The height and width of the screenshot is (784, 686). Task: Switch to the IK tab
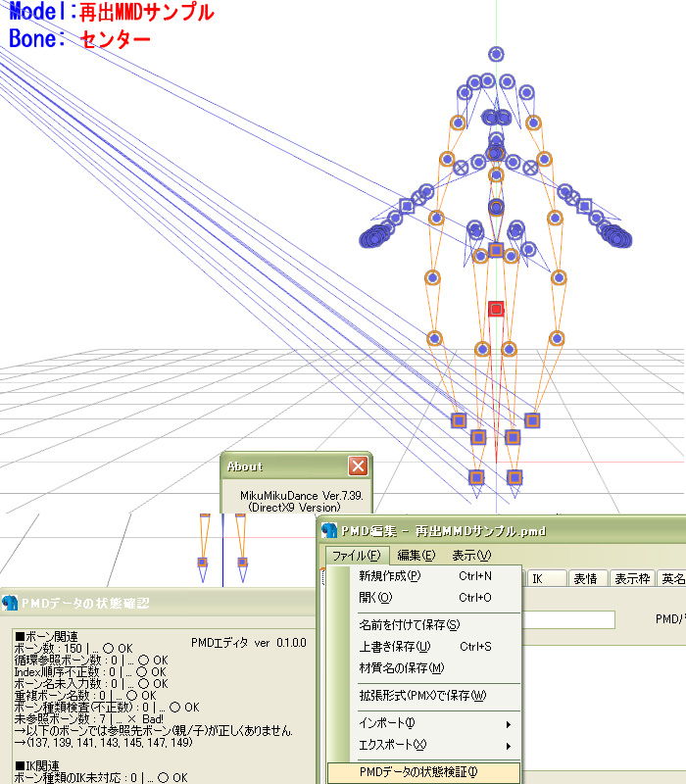point(546,578)
